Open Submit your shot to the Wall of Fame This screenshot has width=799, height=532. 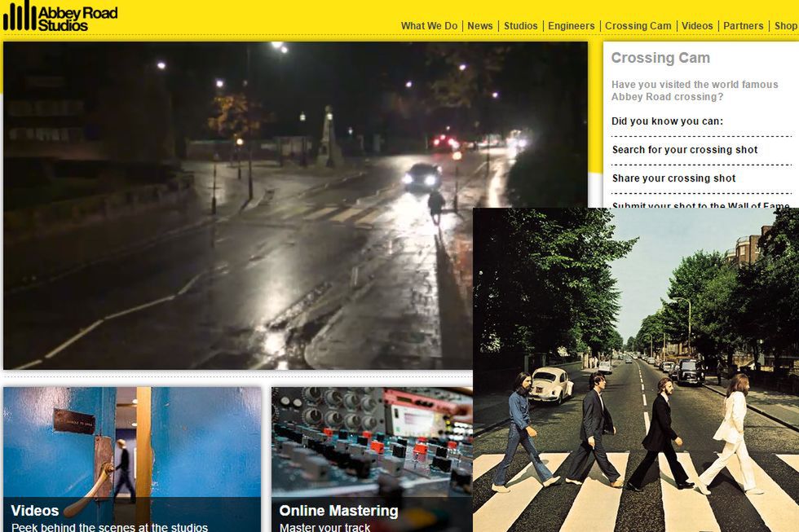tap(700, 204)
